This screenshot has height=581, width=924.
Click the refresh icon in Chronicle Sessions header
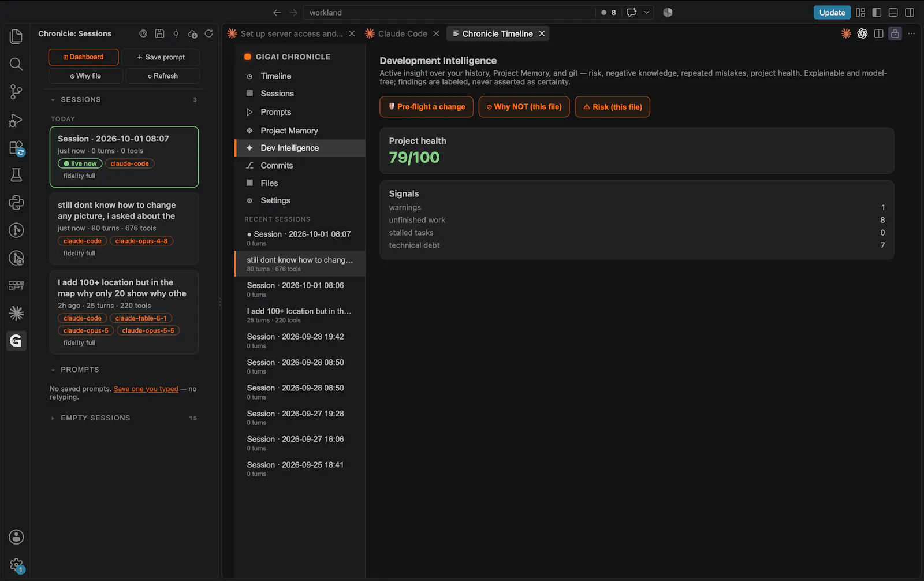208,33
